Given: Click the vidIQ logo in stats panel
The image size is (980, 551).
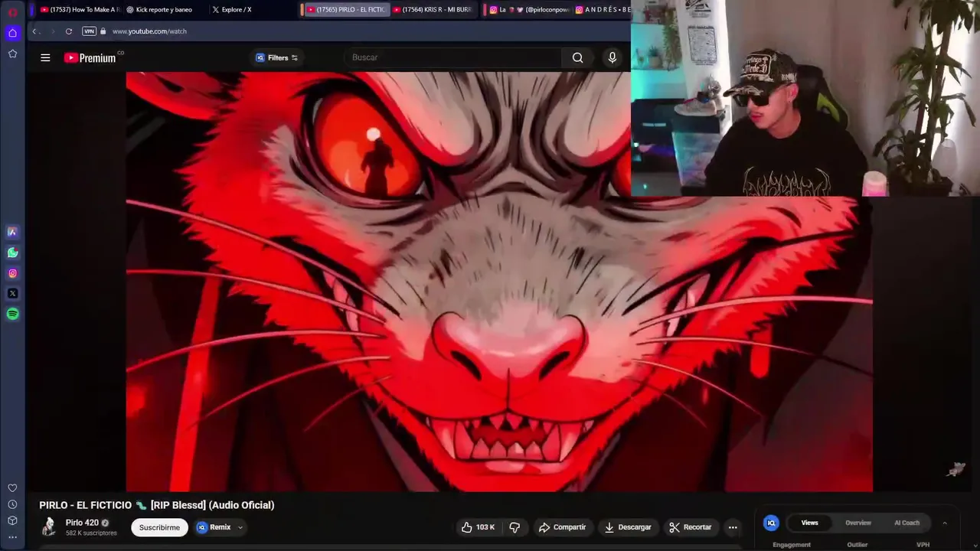Looking at the screenshot, I should pos(771,523).
